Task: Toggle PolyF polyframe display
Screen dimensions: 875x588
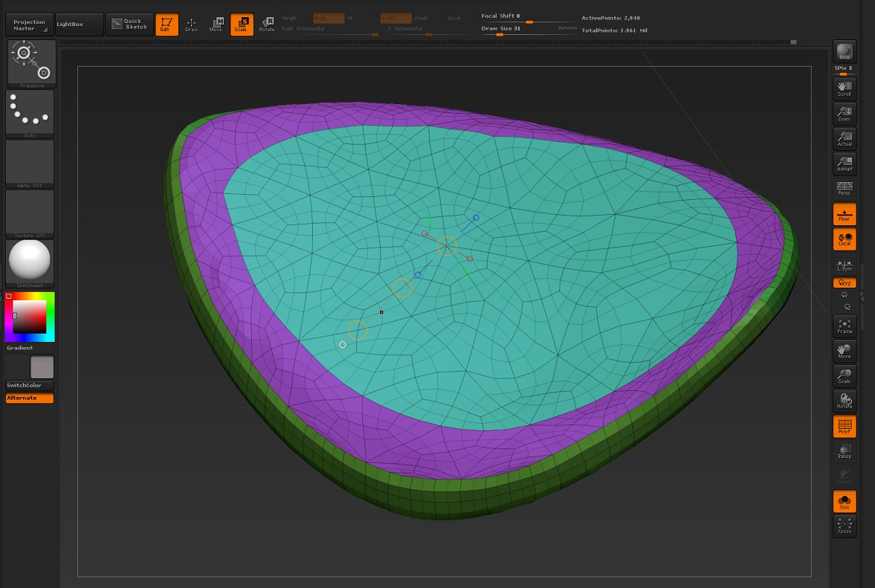Action: pyautogui.click(x=845, y=427)
